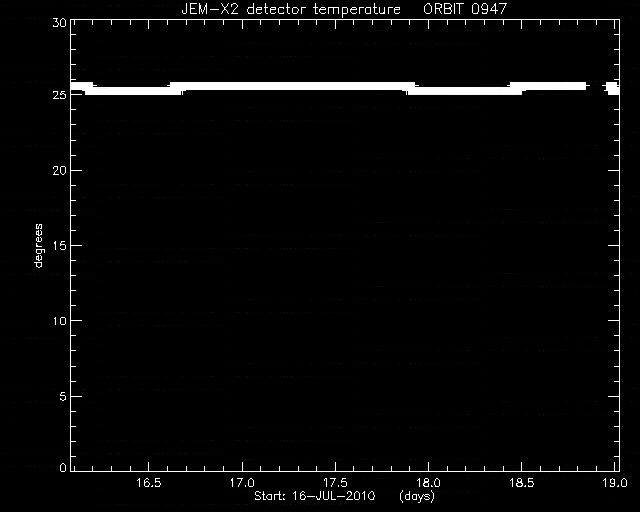Select the y-axis tick label 15
This screenshot has height=512, width=640.
tap(59, 245)
